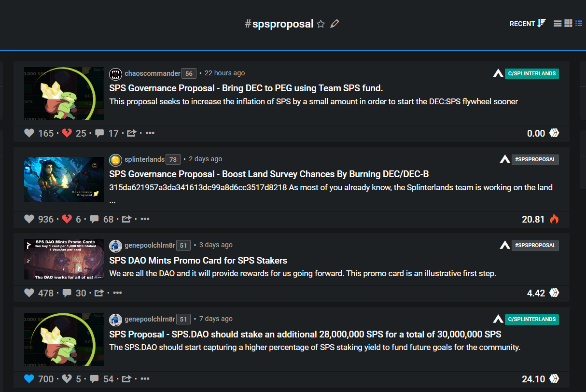Click the pencil edit icon beside spsproposal
This screenshot has width=586, height=392.
tap(335, 24)
